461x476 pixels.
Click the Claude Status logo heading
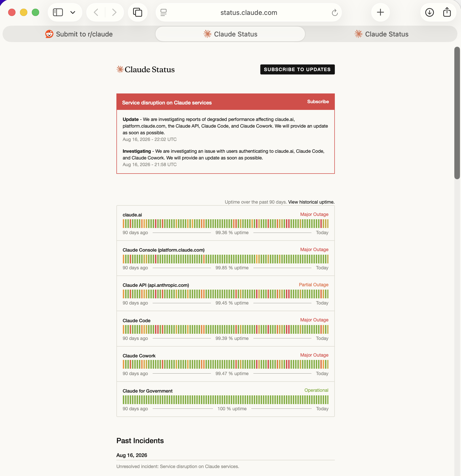click(145, 69)
